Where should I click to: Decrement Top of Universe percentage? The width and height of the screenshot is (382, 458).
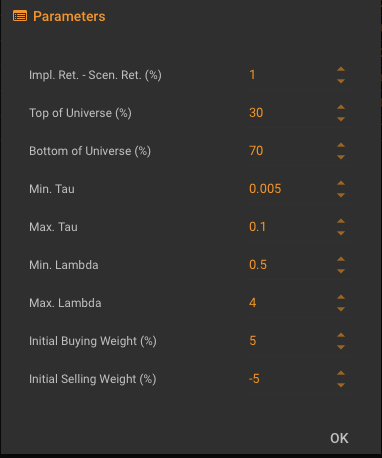click(341, 119)
